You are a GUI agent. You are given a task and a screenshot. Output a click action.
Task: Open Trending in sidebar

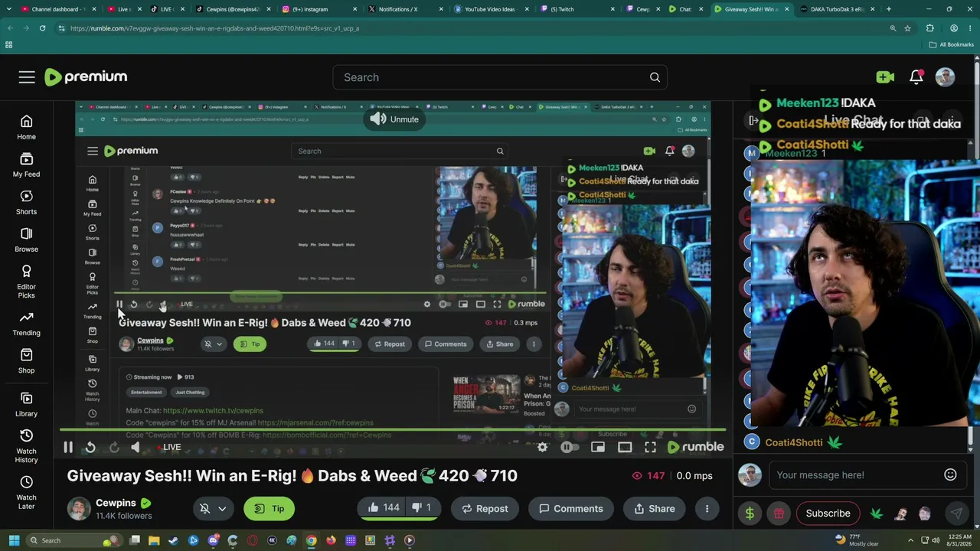click(x=26, y=324)
